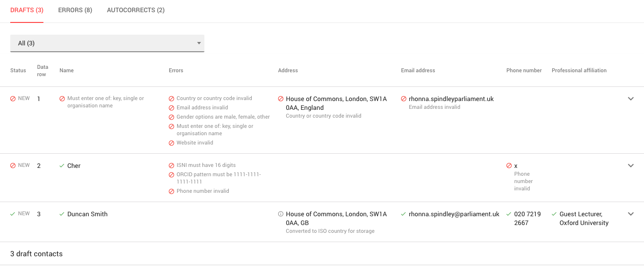Click the info icon by row 3 address
The height and width of the screenshot is (267, 644).
point(281,214)
